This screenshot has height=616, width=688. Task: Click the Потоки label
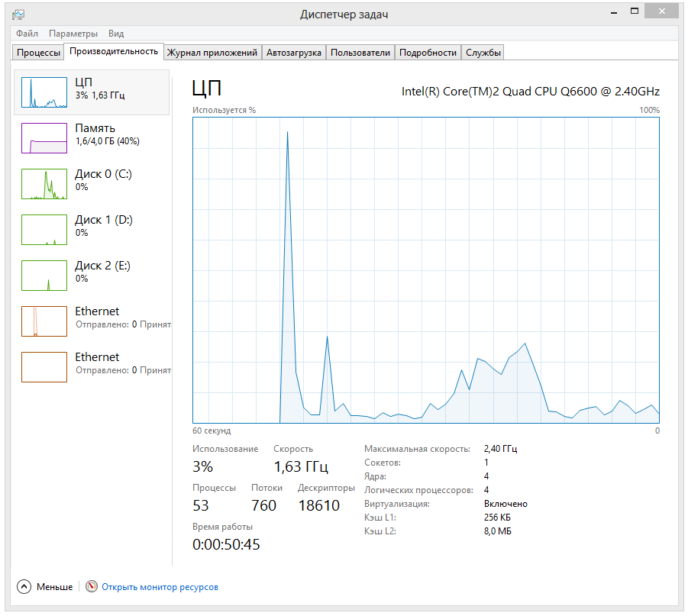click(x=266, y=488)
